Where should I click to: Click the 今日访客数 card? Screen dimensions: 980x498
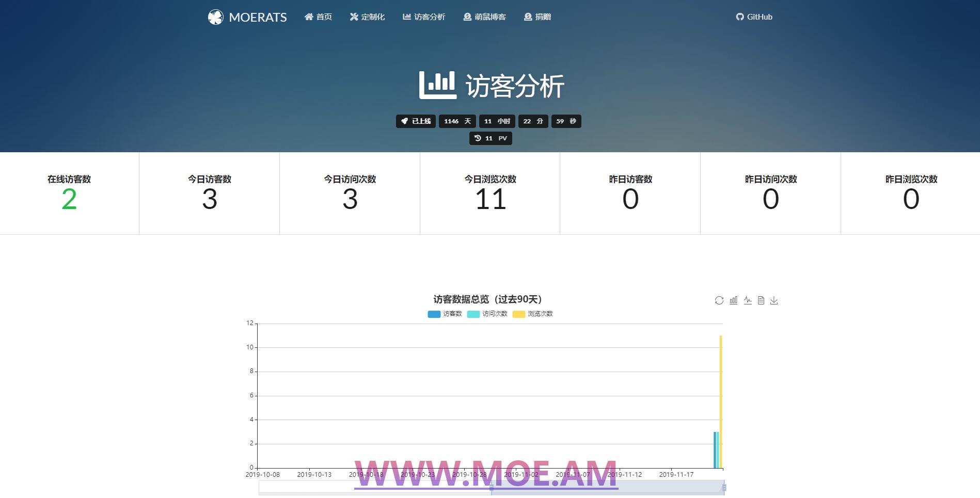pyautogui.click(x=210, y=194)
